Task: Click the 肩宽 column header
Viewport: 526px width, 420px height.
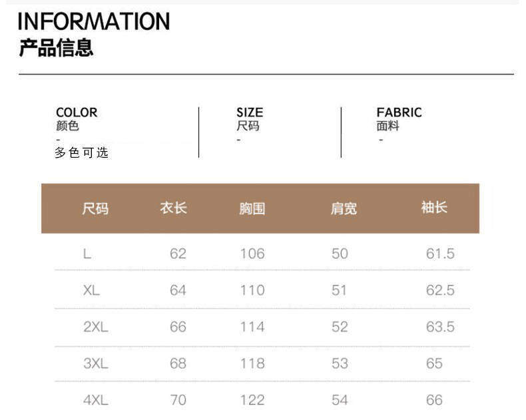Action: pyautogui.click(x=344, y=209)
